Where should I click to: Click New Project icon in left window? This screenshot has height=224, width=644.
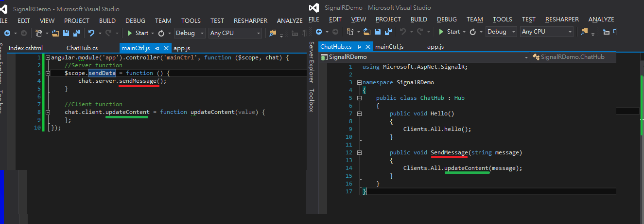[38, 33]
